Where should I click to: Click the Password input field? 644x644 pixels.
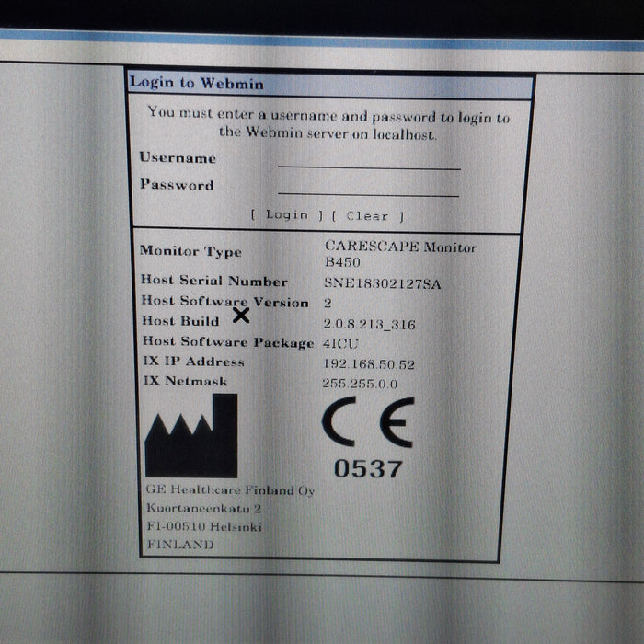(x=368, y=187)
